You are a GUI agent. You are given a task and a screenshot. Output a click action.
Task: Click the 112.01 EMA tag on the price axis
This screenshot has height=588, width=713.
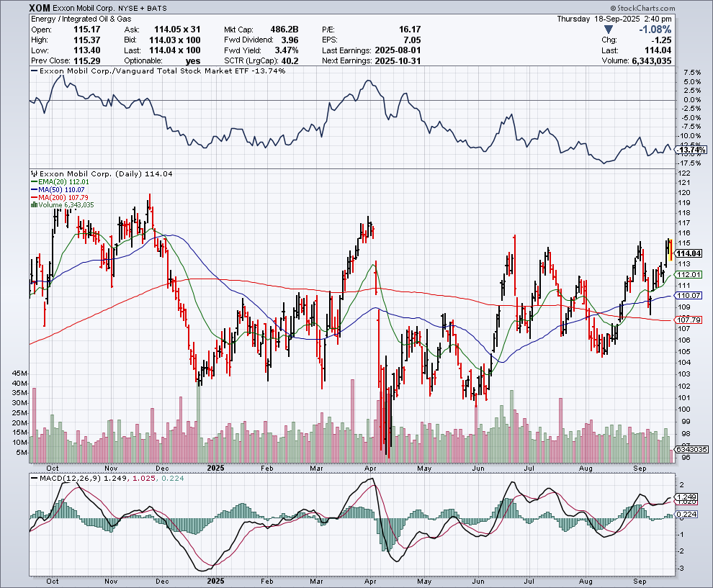[x=689, y=274]
